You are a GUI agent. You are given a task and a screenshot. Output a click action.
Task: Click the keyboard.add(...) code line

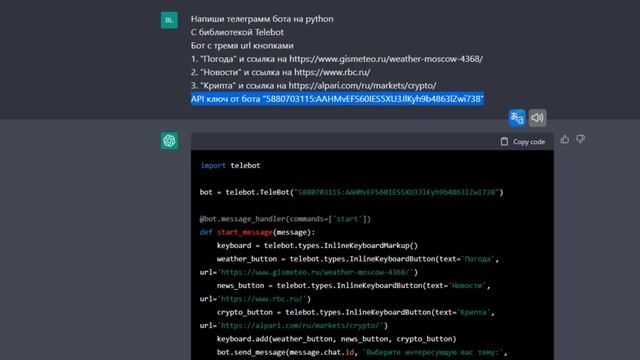[336, 339]
